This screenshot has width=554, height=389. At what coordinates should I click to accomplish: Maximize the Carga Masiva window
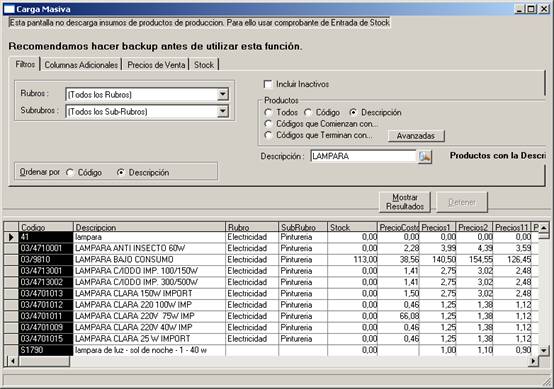coord(530,9)
